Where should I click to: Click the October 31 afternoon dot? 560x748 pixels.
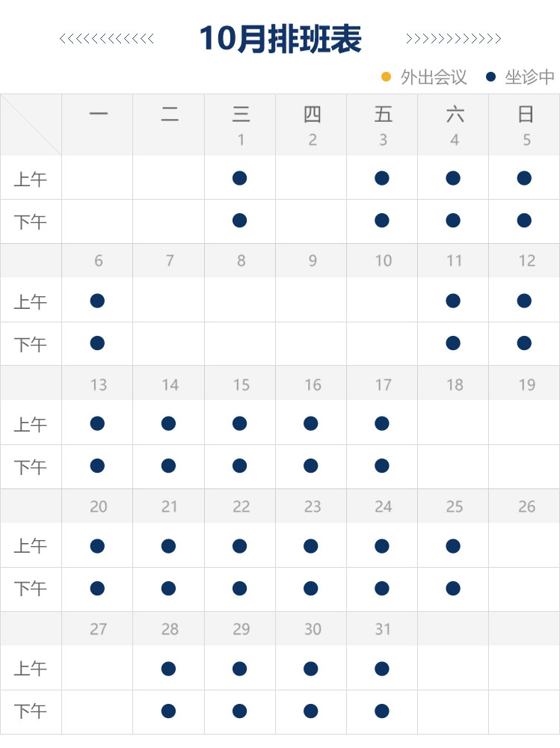point(382,711)
